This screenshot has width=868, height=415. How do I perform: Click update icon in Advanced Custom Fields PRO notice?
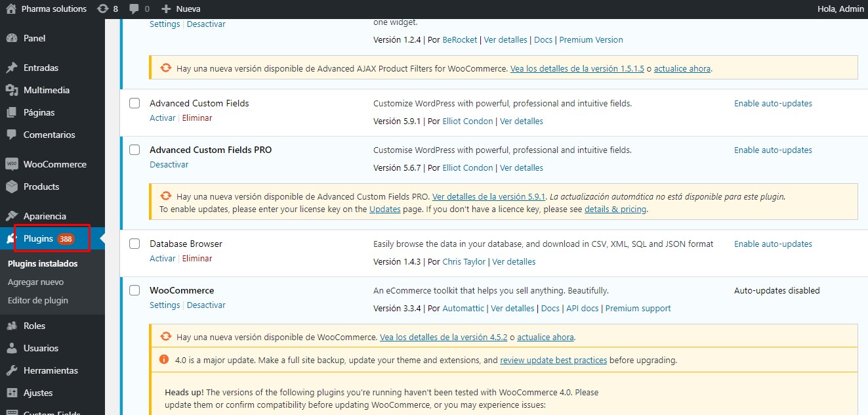click(x=166, y=196)
